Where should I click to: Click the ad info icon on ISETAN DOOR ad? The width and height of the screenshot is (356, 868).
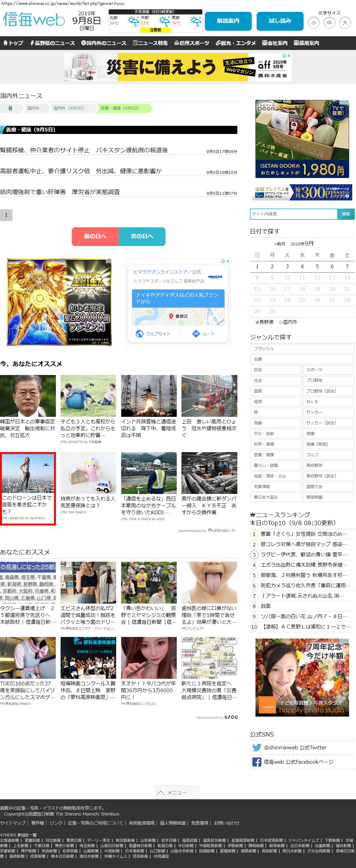click(x=342, y=102)
